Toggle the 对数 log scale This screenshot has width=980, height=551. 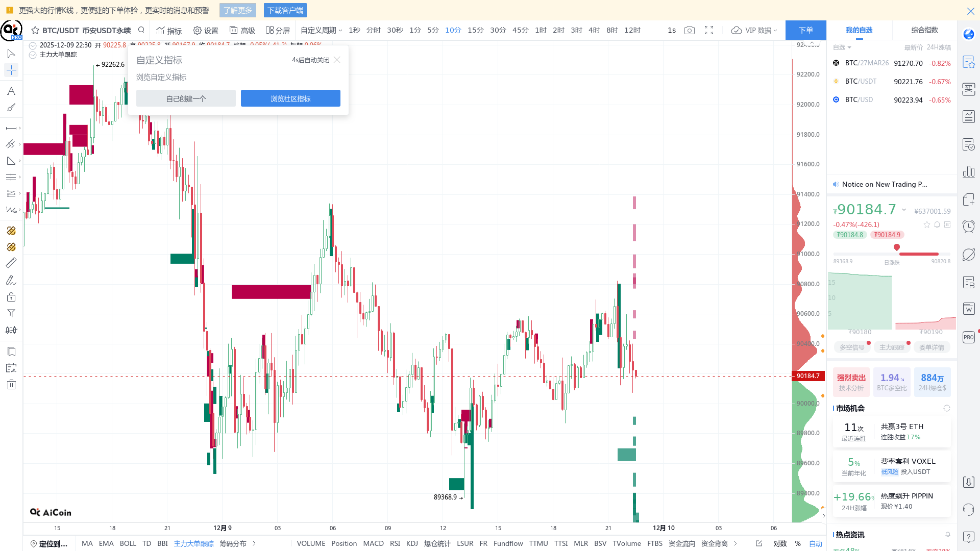tap(780, 544)
